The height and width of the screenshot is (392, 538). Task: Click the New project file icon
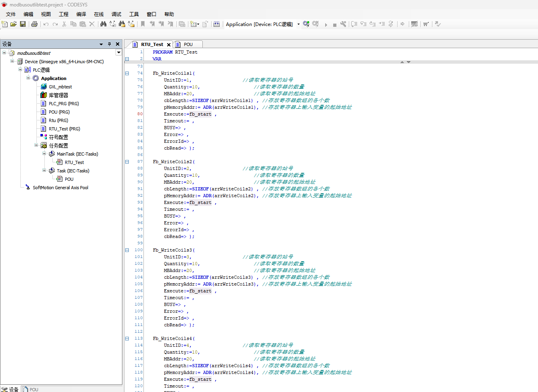point(5,24)
